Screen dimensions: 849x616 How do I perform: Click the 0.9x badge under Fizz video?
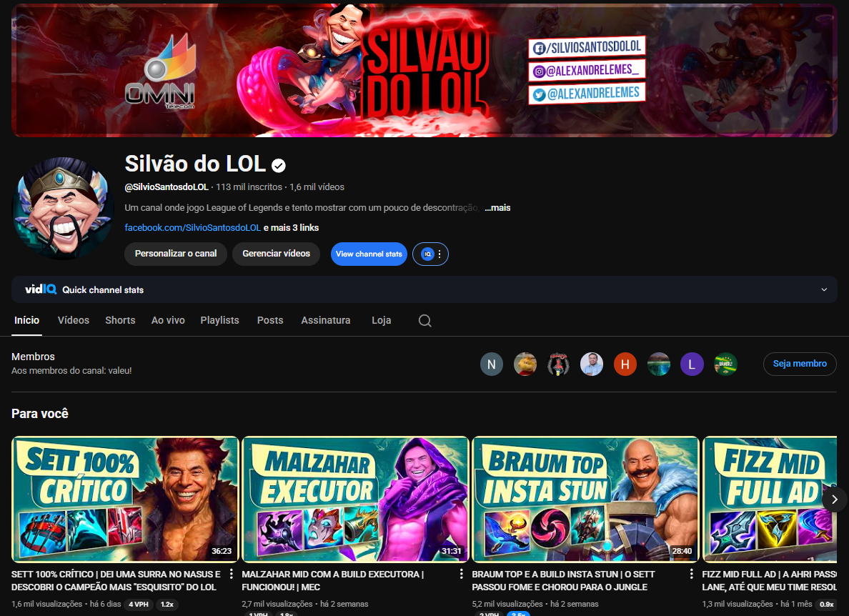(x=826, y=604)
